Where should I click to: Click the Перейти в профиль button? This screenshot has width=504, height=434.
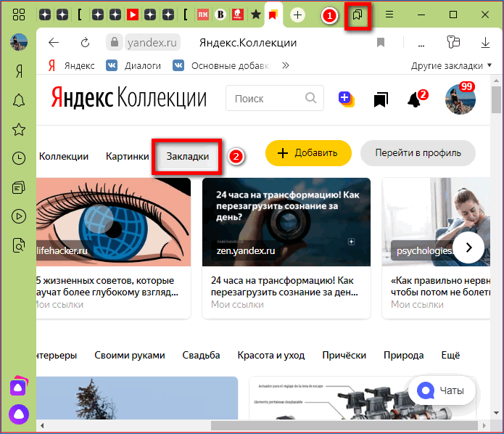tap(418, 153)
